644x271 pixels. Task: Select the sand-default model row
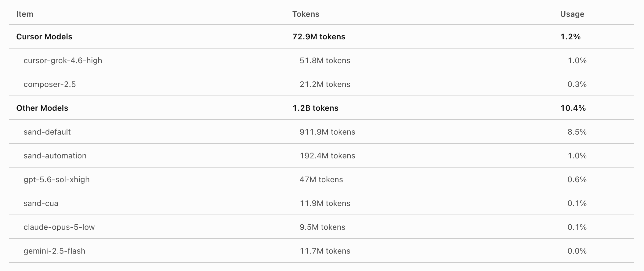pyautogui.click(x=321, y=132)
